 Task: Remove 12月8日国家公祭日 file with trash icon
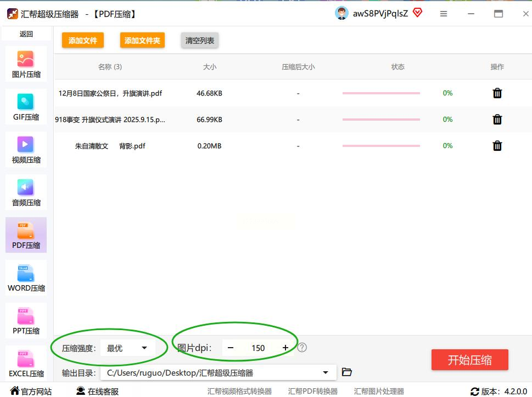[497, 93]
